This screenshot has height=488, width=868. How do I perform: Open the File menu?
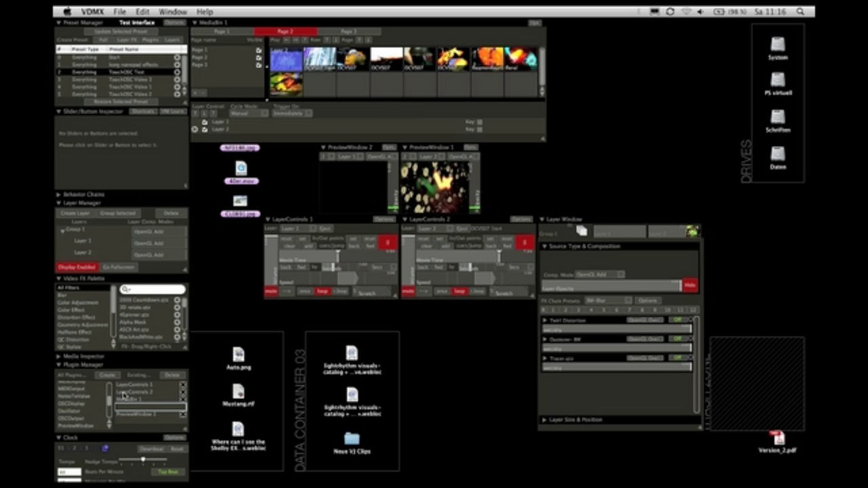pyautogui.click(x=120, y=12)
